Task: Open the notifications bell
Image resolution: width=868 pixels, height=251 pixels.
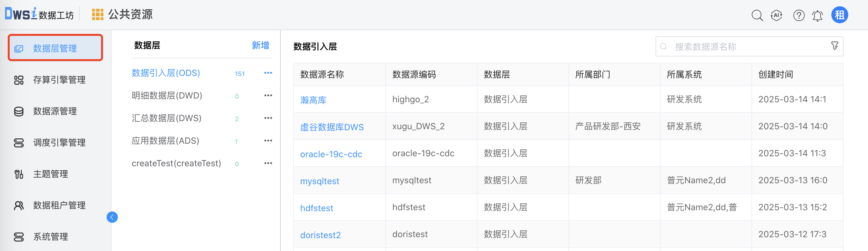Action: 818,15
